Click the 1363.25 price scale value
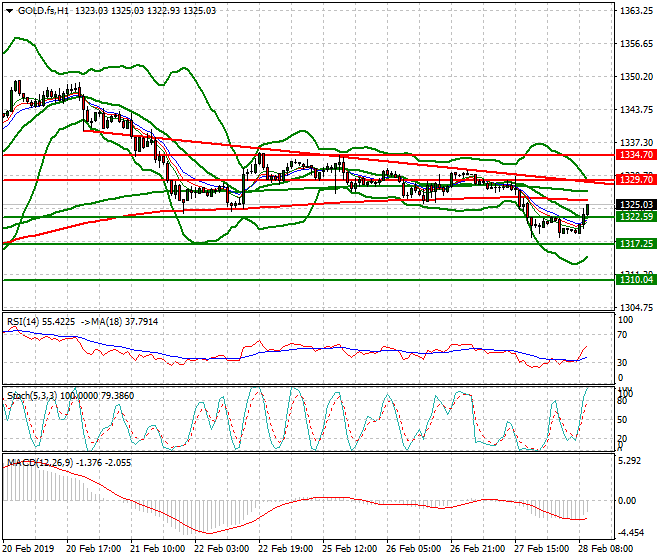 click(636, 11)
